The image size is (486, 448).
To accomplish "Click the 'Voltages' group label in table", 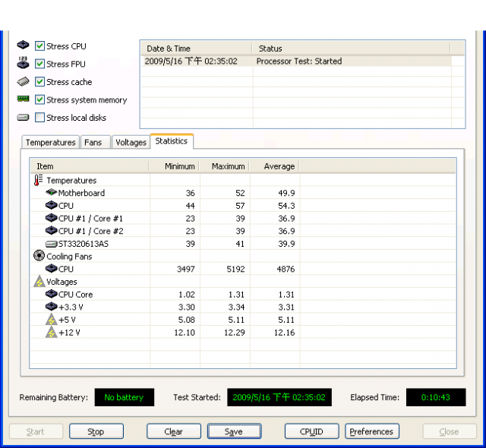I will tap(62, 282).
